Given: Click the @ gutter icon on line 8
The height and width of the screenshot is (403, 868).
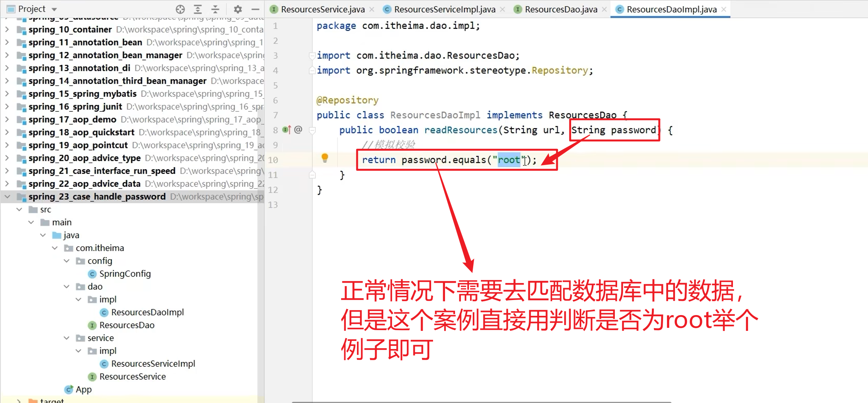Looking at the screenshot, I should (x=298, y=130).
